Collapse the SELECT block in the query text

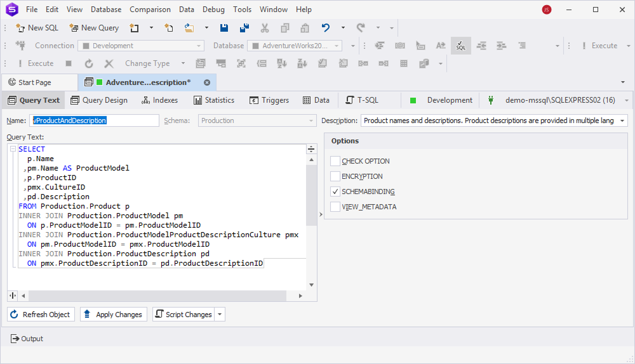click(13, 149)
